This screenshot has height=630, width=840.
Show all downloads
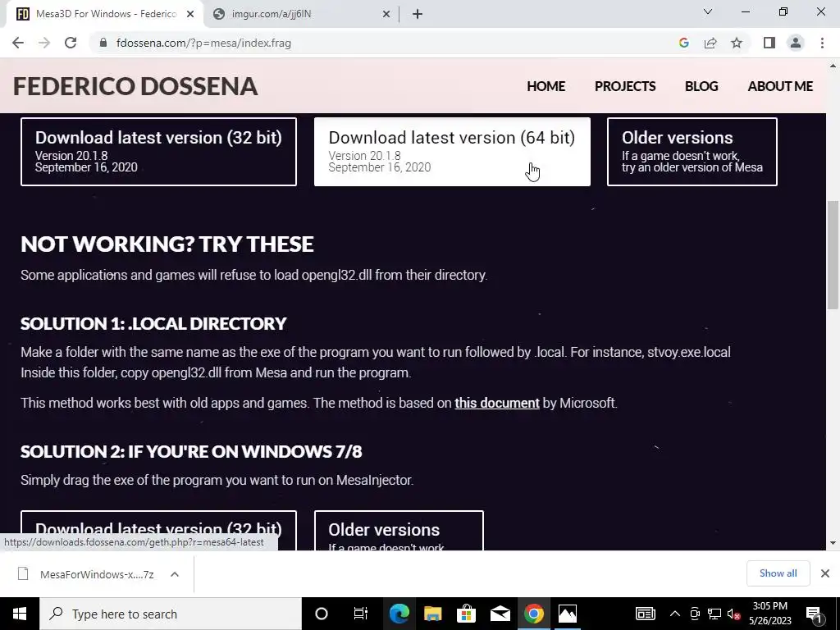778,573
